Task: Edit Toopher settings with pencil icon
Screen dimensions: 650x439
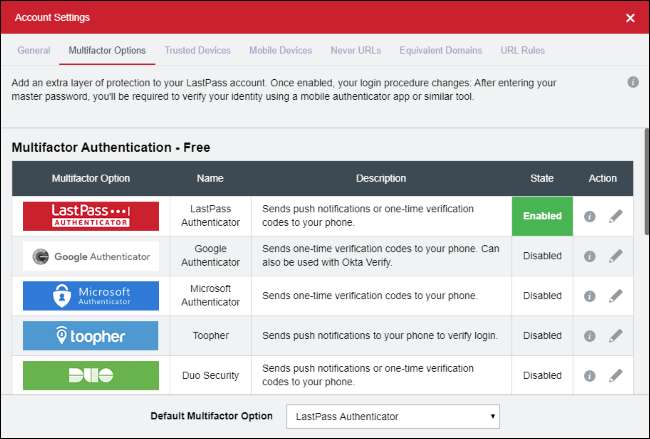Action: click(x=616, y=336)
